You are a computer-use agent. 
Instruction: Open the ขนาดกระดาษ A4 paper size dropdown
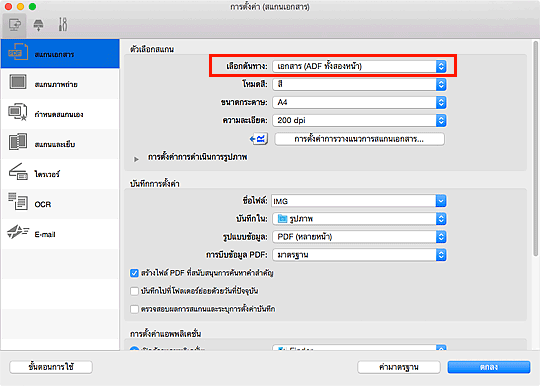pyautogui.click(x=359, y=102)
